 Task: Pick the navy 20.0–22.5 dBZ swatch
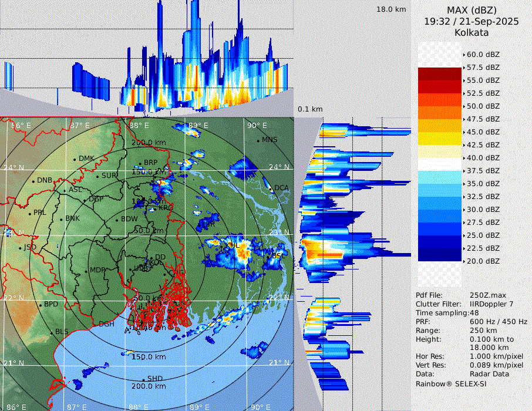point(440,255)
